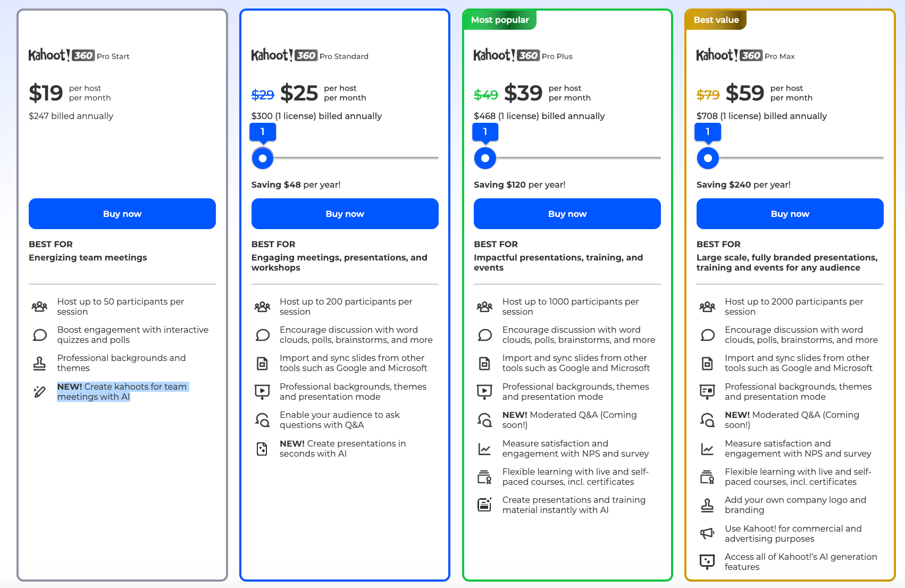This screenshot has height=588, width=905.
Task: Click speech bubble icon in Pro Max features
Action: [x=707, y=335]
